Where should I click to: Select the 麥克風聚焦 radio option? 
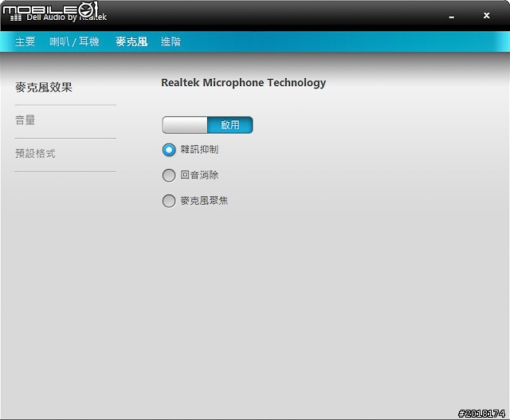point(169,201)
